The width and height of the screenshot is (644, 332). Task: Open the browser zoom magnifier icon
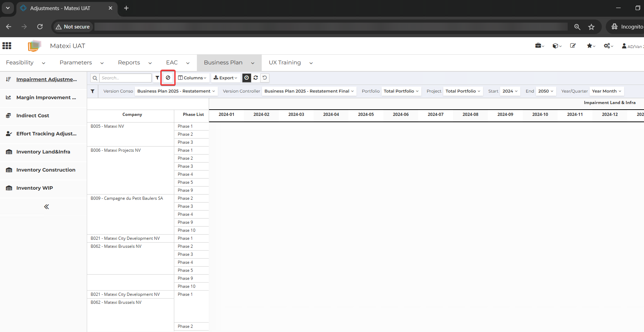click(x=577, y=27)
